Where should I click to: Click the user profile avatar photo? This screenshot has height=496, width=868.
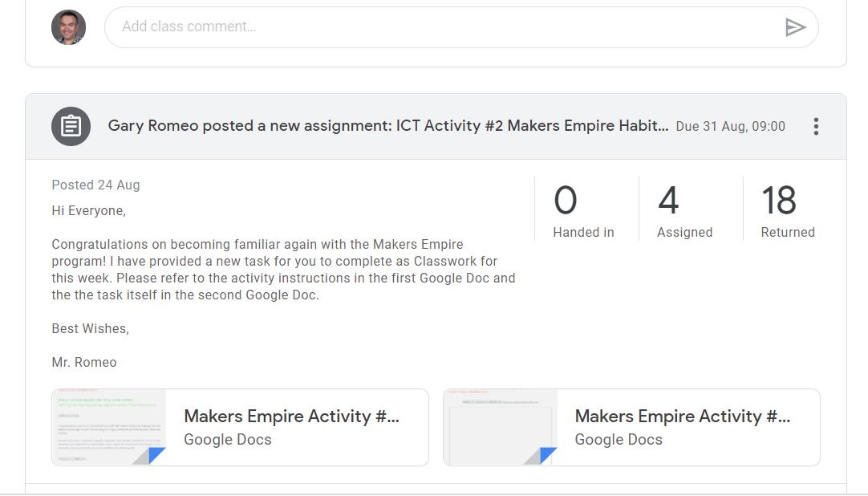coord(69,27)
